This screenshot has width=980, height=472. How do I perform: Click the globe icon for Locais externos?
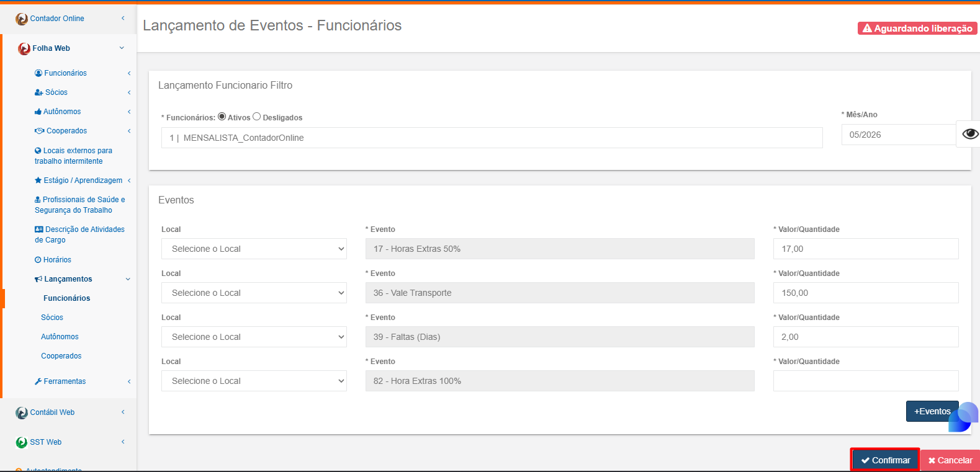[38, 151]
